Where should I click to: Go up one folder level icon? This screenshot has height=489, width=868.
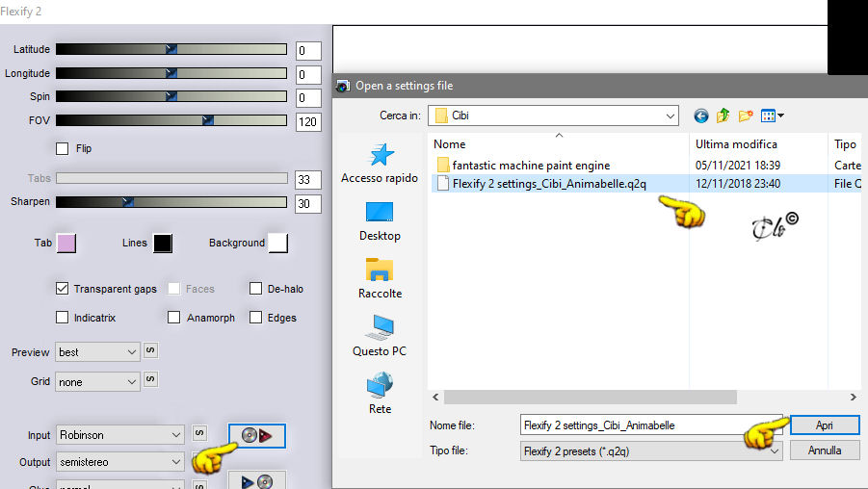pos(723,116)
